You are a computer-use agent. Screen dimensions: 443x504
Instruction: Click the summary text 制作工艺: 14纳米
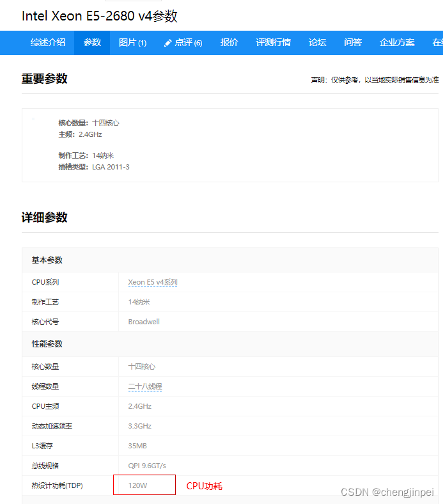[86, 155]
